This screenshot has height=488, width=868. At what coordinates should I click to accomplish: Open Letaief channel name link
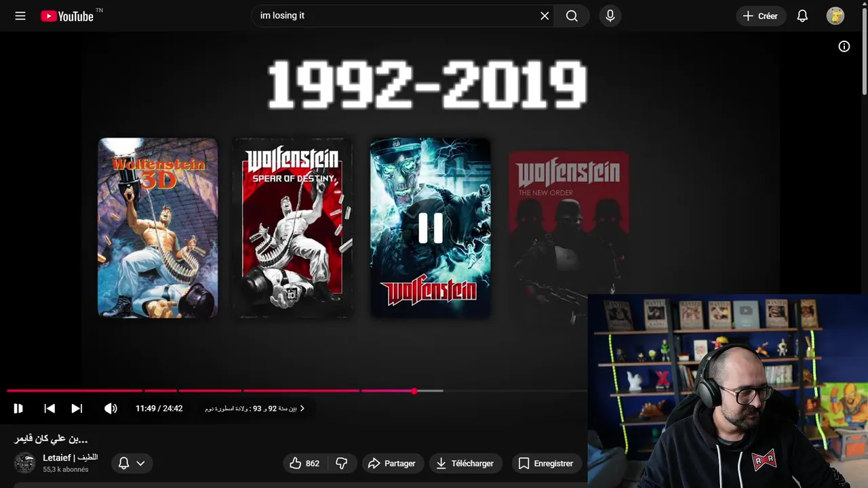click(71, 457)
